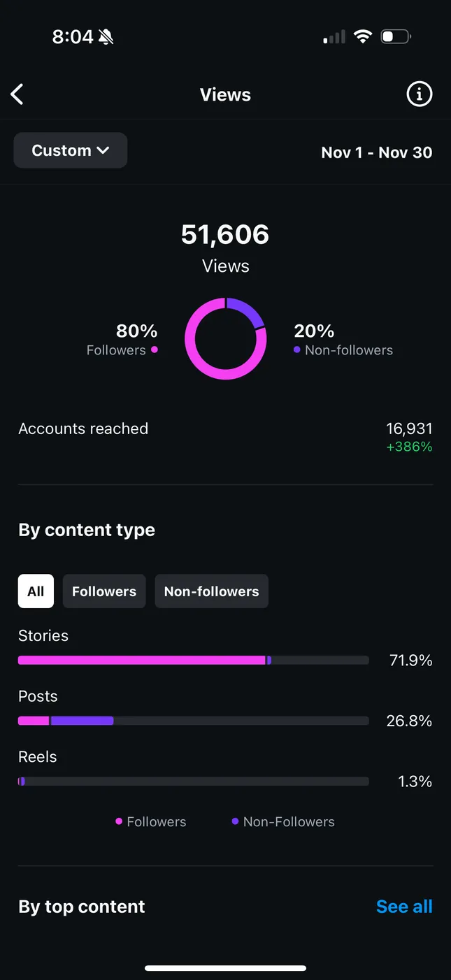Tap the silent bell icon
The width and height of the screenshot is (451, 980).
[106, 37]
